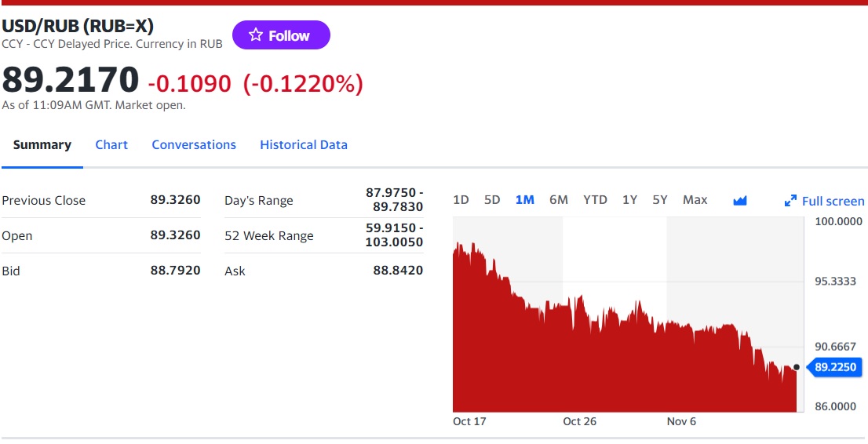Click the USD/RUB (RUB=X) title
The image size is (868, 444).
coord(78,26)
